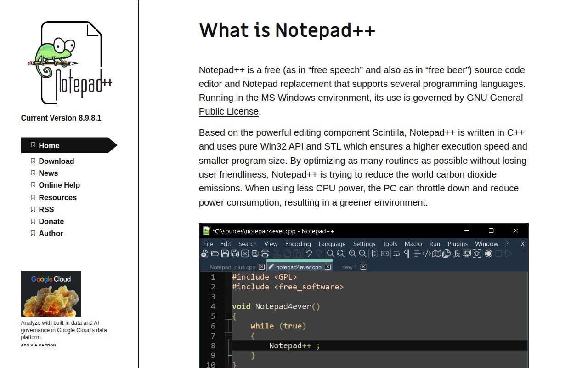Click the Zoom In icon
The width and height of the screenshot is (588, 368).
(352, 253)
